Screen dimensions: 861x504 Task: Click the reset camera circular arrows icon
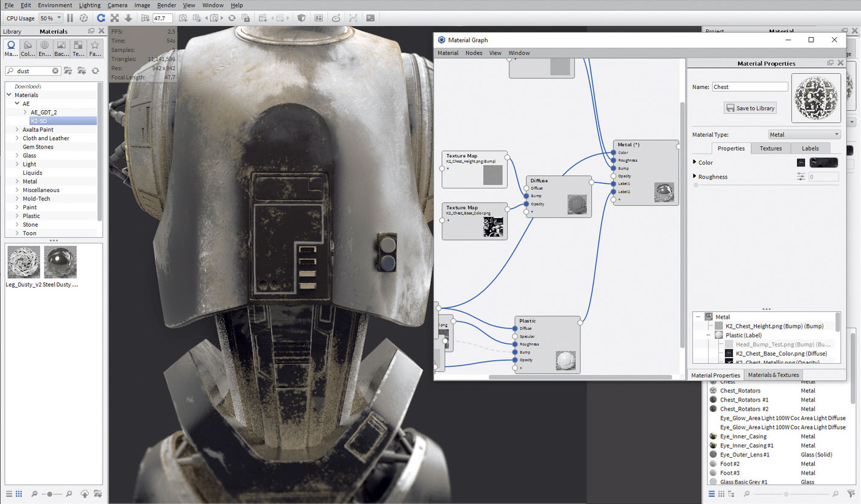click(x=232, y=18)
